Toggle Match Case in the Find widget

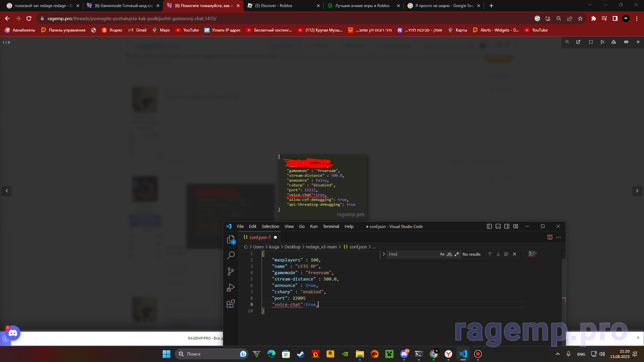point(442,254)
